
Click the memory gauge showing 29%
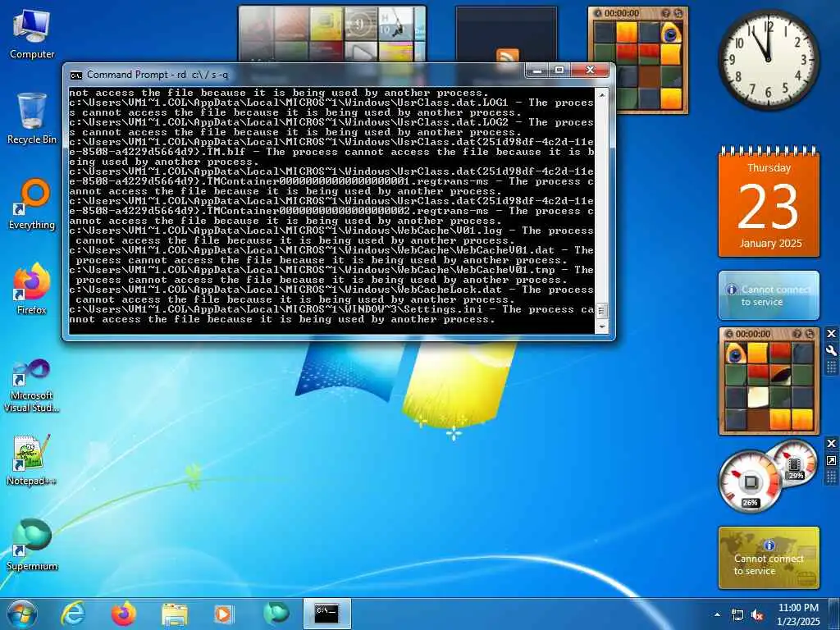[x=794, y=463]
